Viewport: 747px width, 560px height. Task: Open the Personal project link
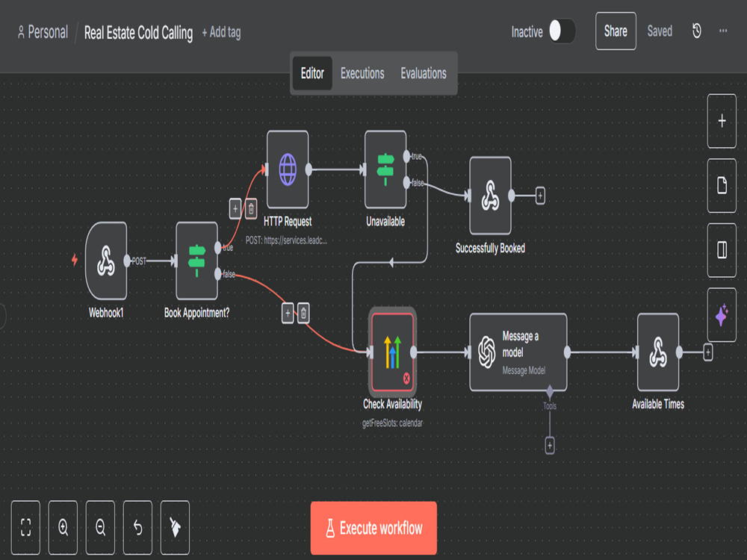[43, 32]
